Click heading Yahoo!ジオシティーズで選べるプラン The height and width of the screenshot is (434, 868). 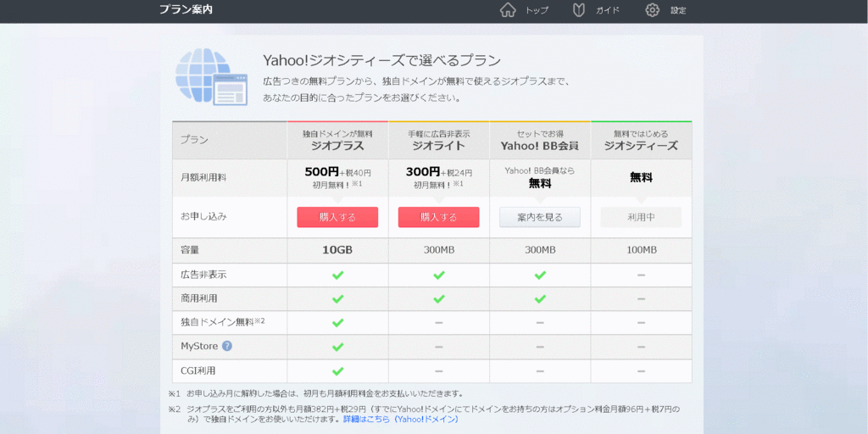coord(382,60)
